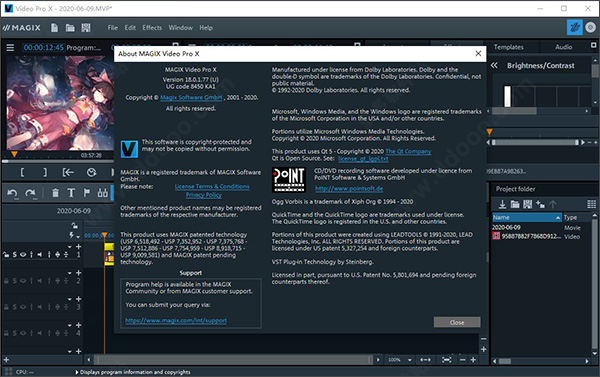Image resolution: width=600 pixels, height=377 pixels.
Task: Click folder icon in Project folder toolbar
Action: point(515,204)
